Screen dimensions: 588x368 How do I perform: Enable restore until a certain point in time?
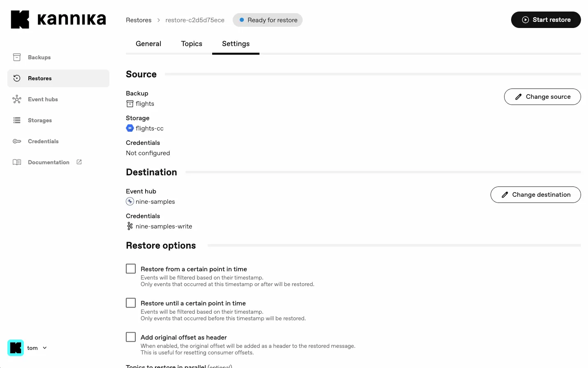130,302
